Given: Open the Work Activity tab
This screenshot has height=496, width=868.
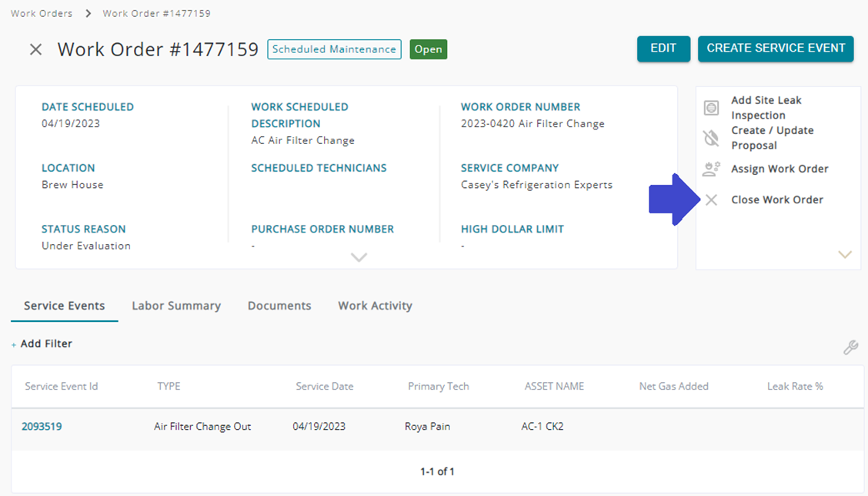Looking at the screenshot, I should click(376, 306).
